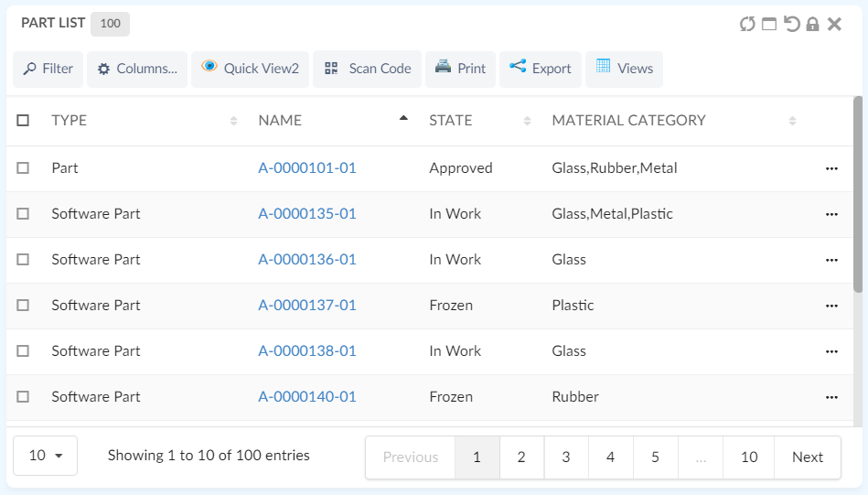Go to page 3 of results

point(566,457)
